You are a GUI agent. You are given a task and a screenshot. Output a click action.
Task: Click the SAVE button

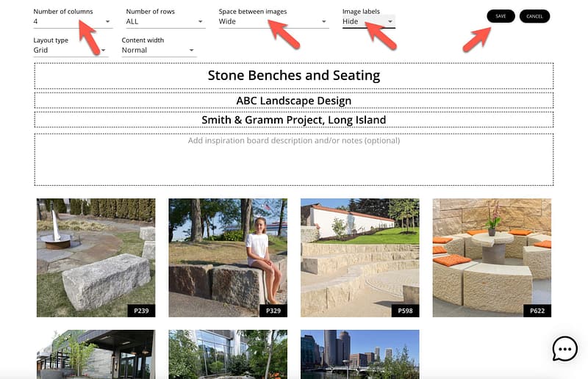(x=501, y=16)
